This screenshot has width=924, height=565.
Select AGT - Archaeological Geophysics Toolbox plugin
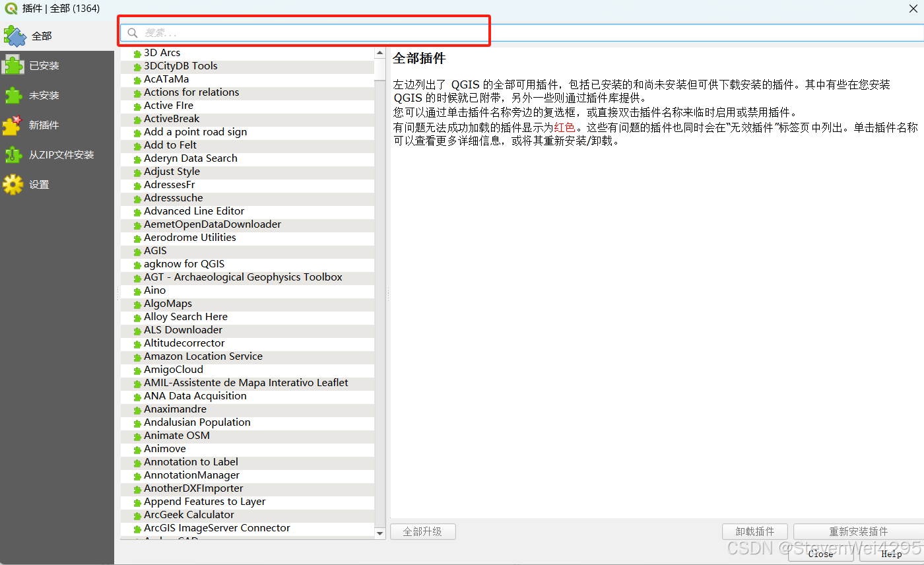247,277
